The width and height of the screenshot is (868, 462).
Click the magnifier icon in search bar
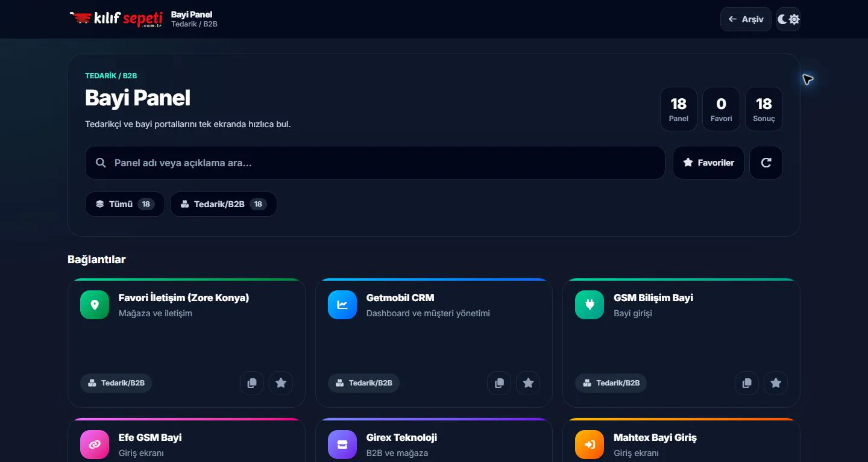[x=101, y=163]
